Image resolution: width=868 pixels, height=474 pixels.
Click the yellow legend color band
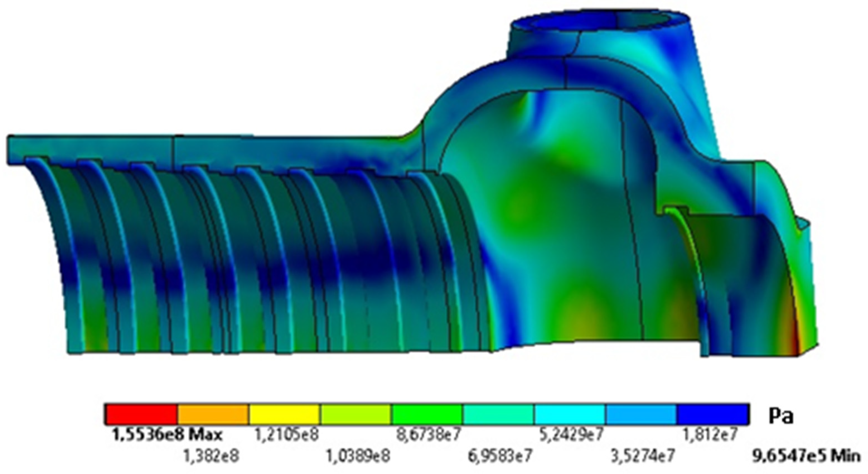[284, 414]
